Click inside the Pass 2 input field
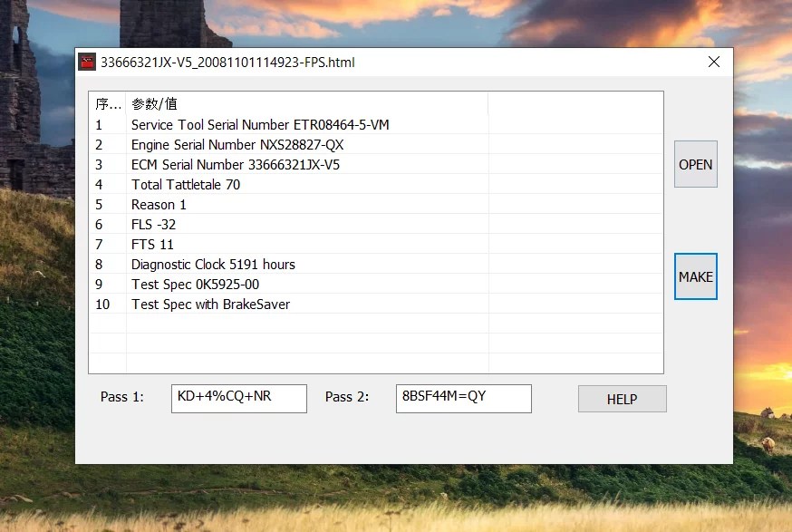The height and width of the screenshot is (532, 792). [463, 398]
